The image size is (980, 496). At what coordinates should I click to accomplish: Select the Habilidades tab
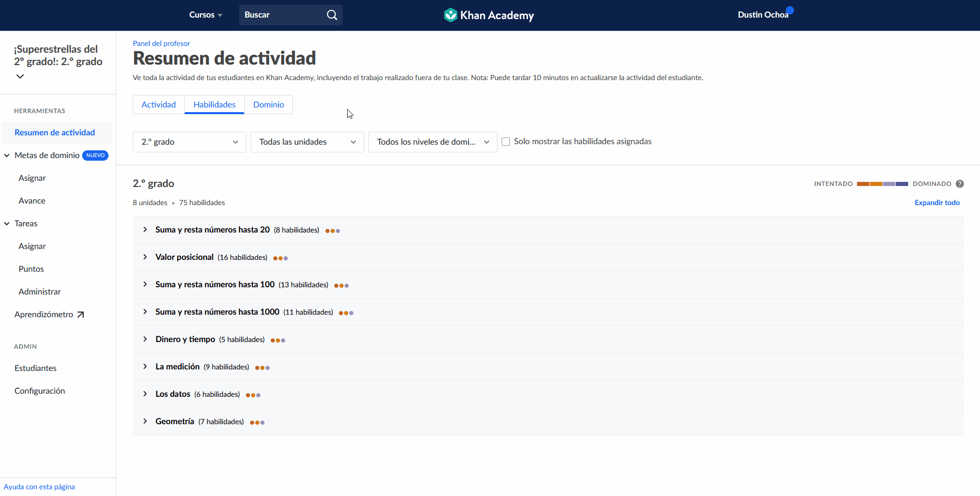214,104
